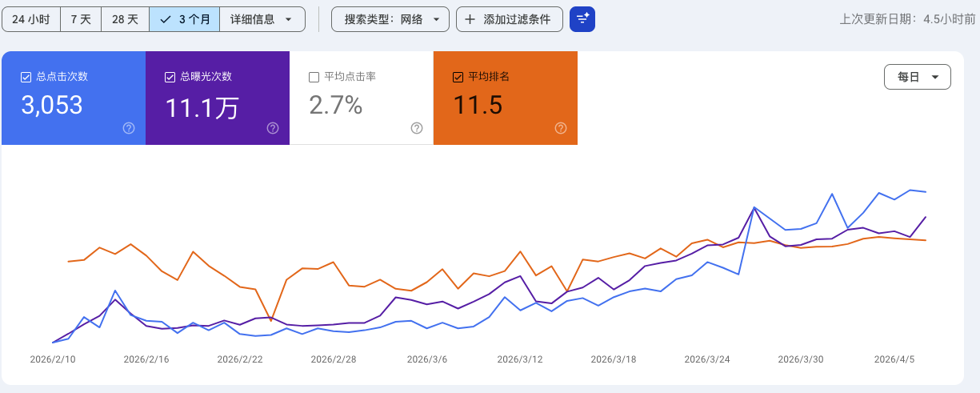980x393 pixels.
Task: Uncheck the 总曝光次数 checkbox
Action: pos(170,77)
